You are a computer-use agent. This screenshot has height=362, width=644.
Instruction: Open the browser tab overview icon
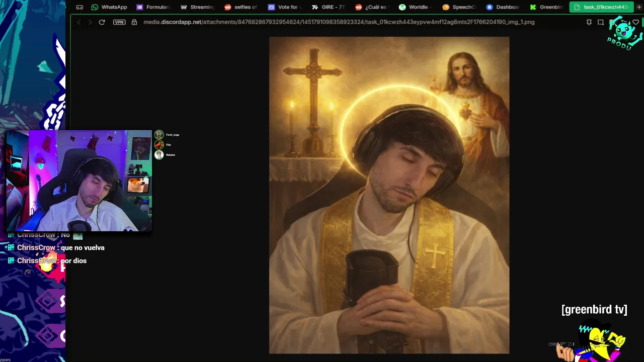pos(79,7)
